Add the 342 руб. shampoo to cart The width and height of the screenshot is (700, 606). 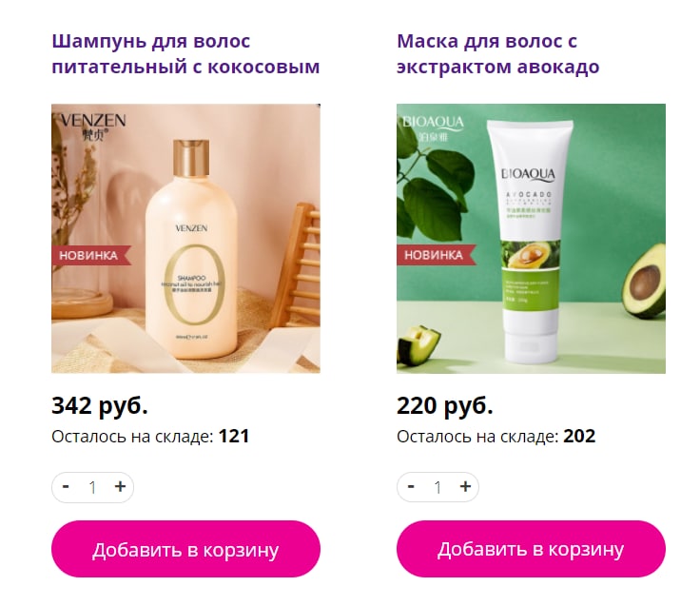185,549
